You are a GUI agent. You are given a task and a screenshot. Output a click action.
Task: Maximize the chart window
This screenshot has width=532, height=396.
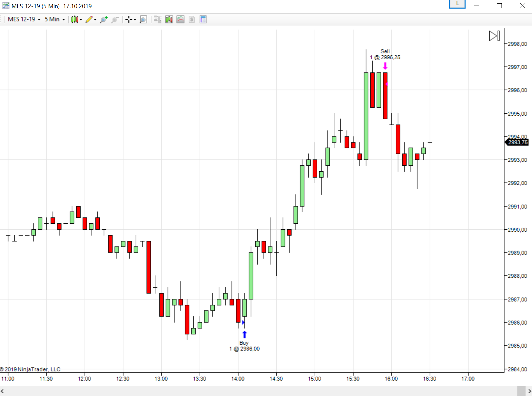[x=500, y=6]
